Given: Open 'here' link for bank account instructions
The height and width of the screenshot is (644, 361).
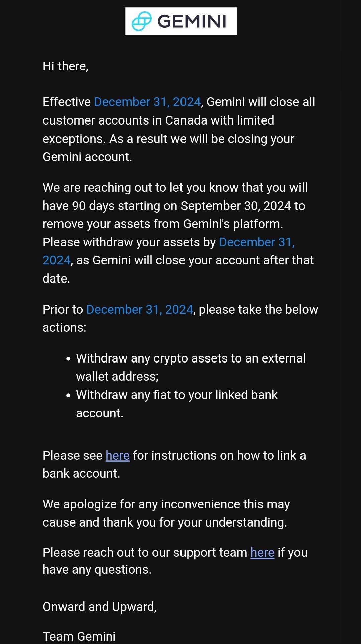Looking at the screenshot, I should coord(117,456).
